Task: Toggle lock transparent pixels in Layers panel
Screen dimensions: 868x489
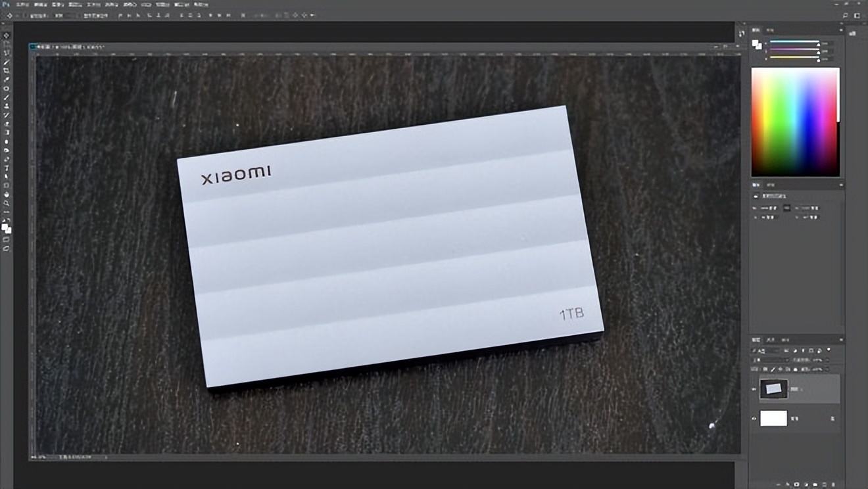Action: 765,369
